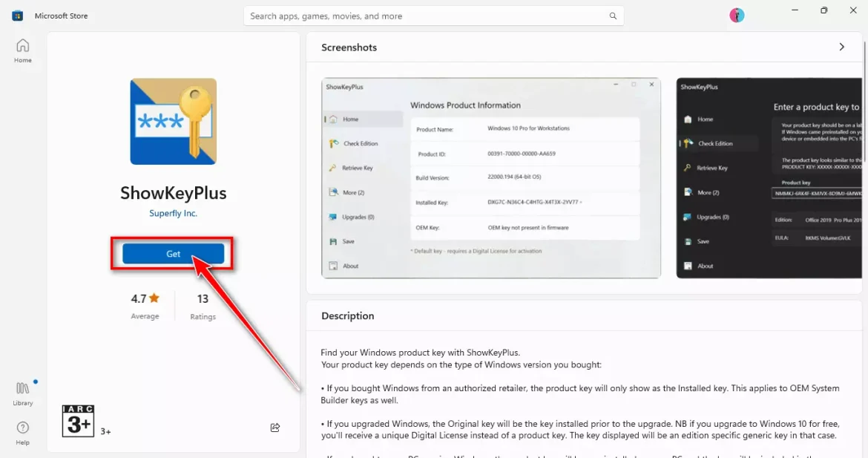Click the ShowKeyPlus app title text
868x458 pixels.
(x=174, y=193)
